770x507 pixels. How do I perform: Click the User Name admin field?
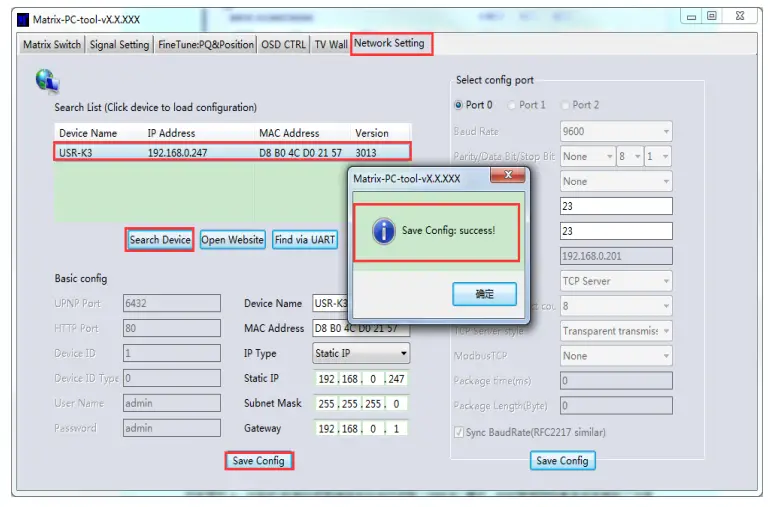(x=171, y=403)
